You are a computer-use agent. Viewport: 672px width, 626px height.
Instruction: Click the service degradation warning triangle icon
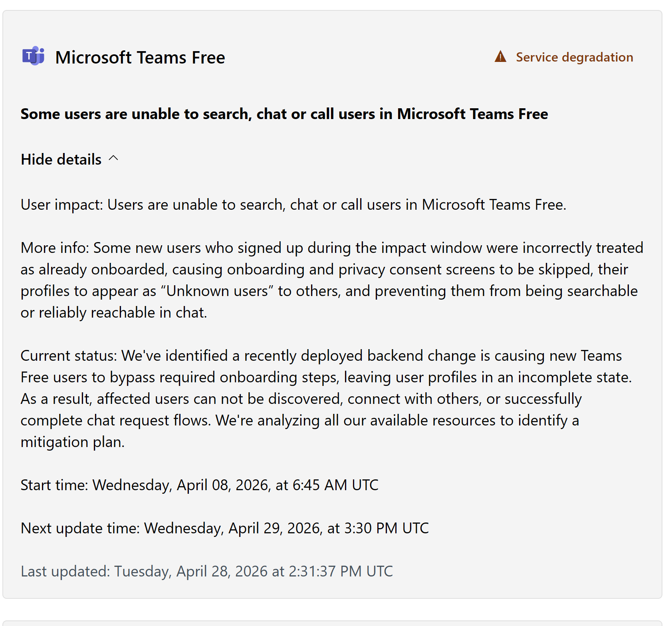coord(500,57)
